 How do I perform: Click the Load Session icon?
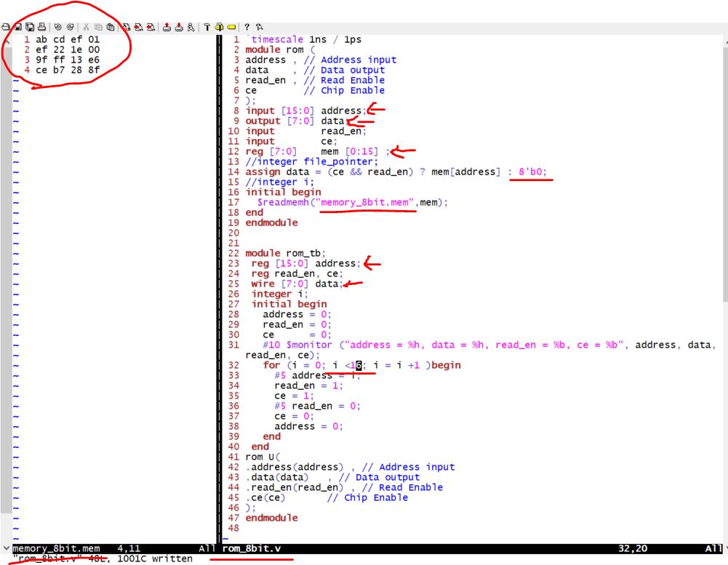coord(167,28)
